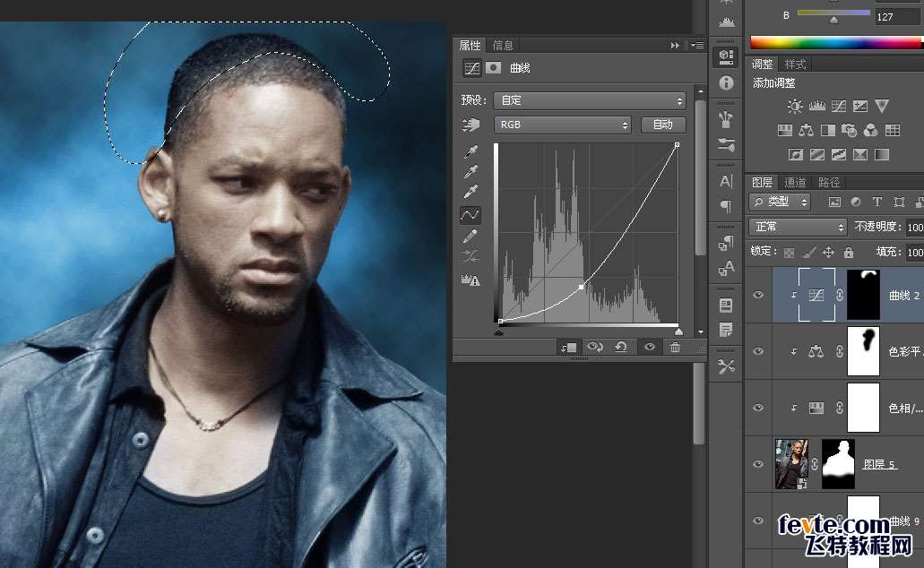Viewport: 924px width, 568px height.
Task: Switch to the 通道 tab
Action: click(x=795, y=183)
